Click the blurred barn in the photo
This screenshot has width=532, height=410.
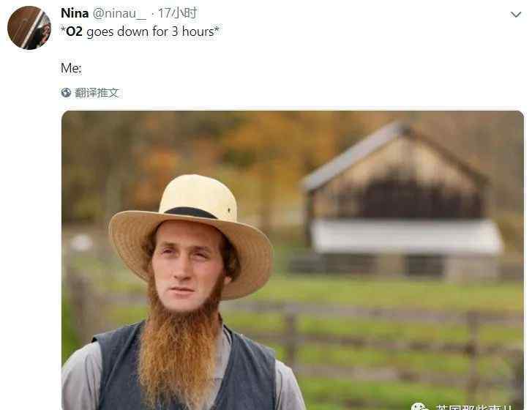tap(402, 201)
